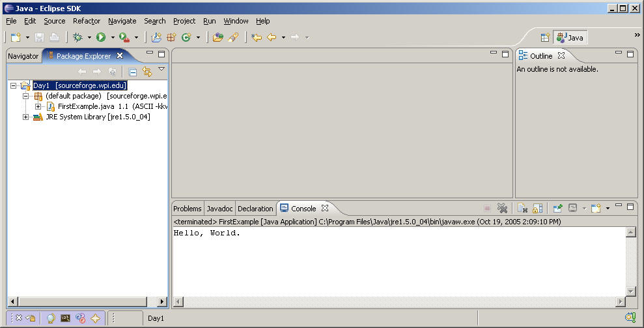Screen dimensions: 644x328
Task: Select JRE System Library [jre1.5.0_04]
Action: [x=98, y=117]
